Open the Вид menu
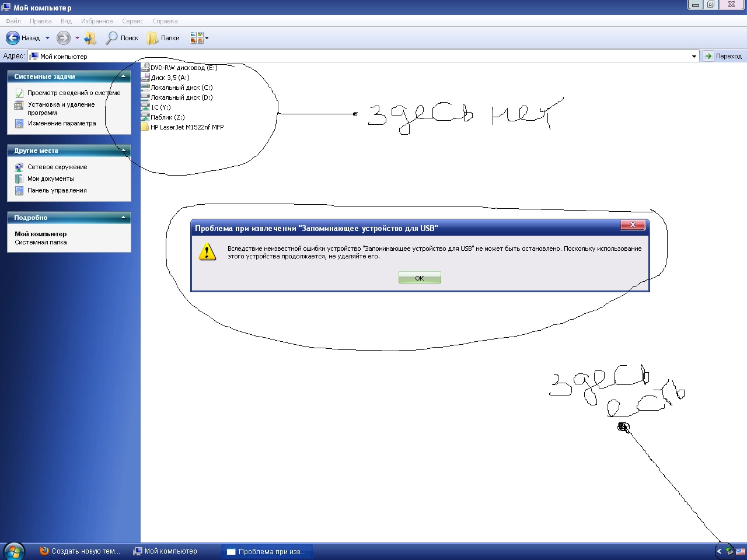The width and height of the screenshot is (747, 560). coord(66,21)
